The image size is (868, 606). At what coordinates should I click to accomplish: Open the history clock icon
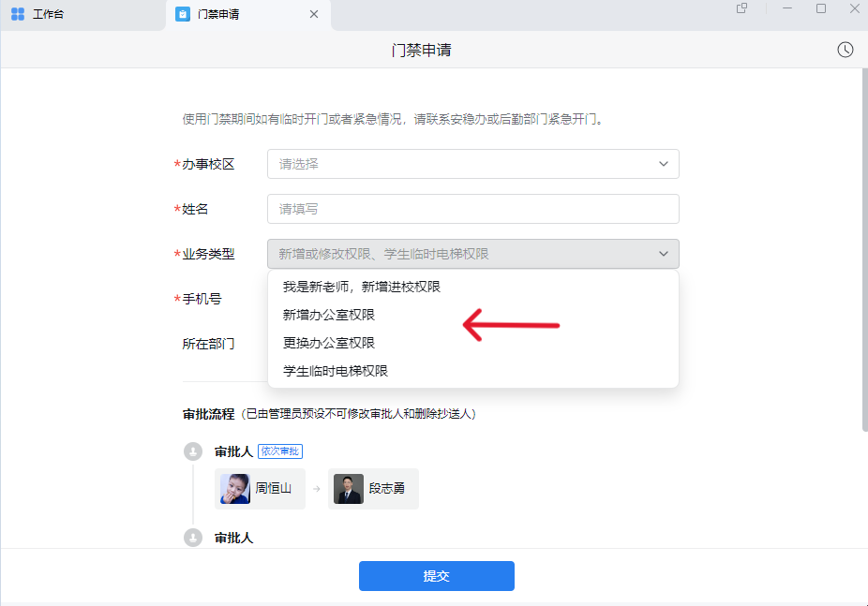click(x=846, y=50)
